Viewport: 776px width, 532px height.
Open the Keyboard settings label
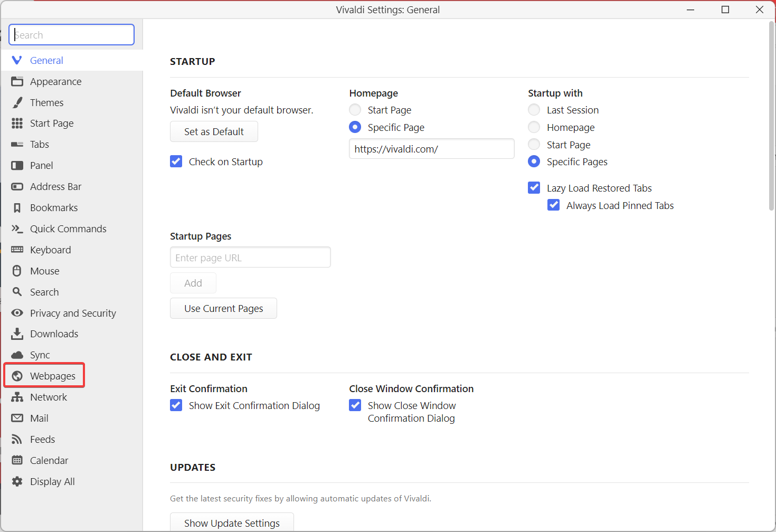pyautogui.click(x=51, y=250)
